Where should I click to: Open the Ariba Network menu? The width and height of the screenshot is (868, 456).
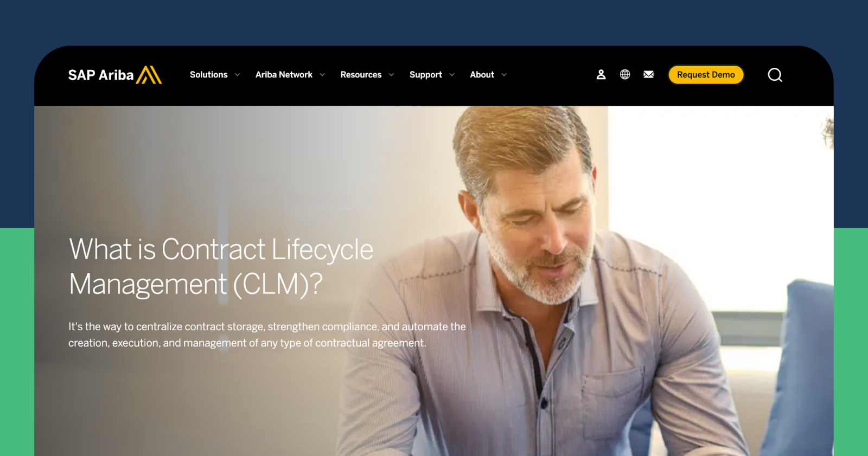point(284,75)
